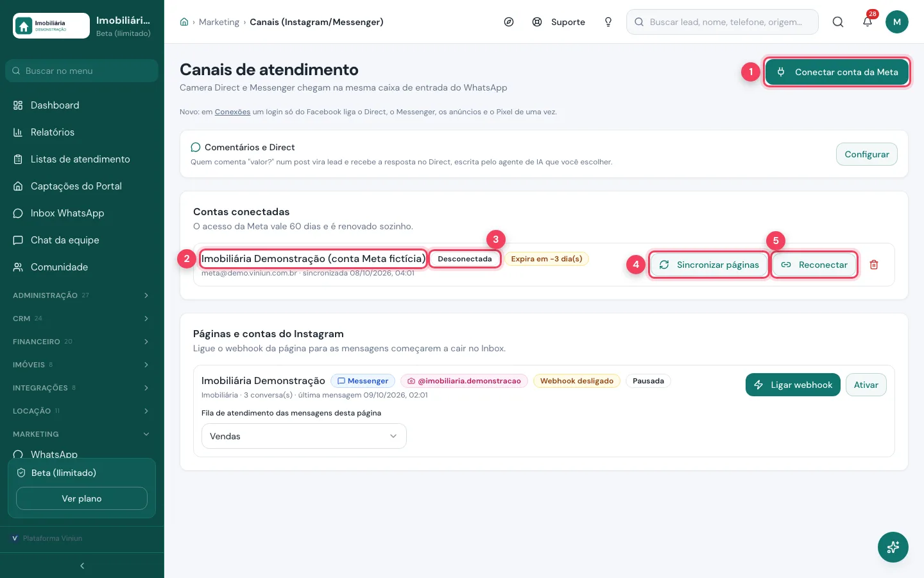The height and width of the screenshot is (578, 924).
Task: Open Listas de atendimento
Action: pyautogui.click(x=82, y=159)
